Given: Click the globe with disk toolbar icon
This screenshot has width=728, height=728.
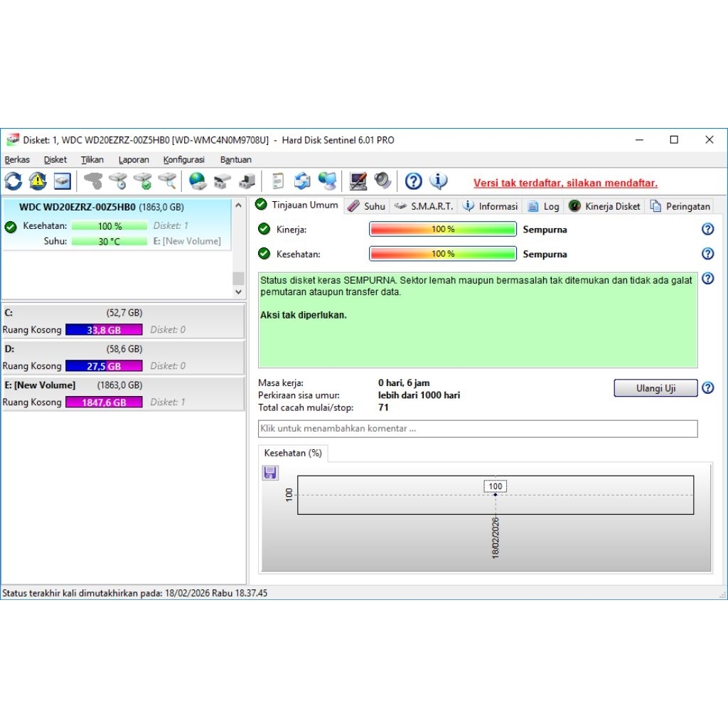Looking at the screenshot, I should (x=198, y=181).
